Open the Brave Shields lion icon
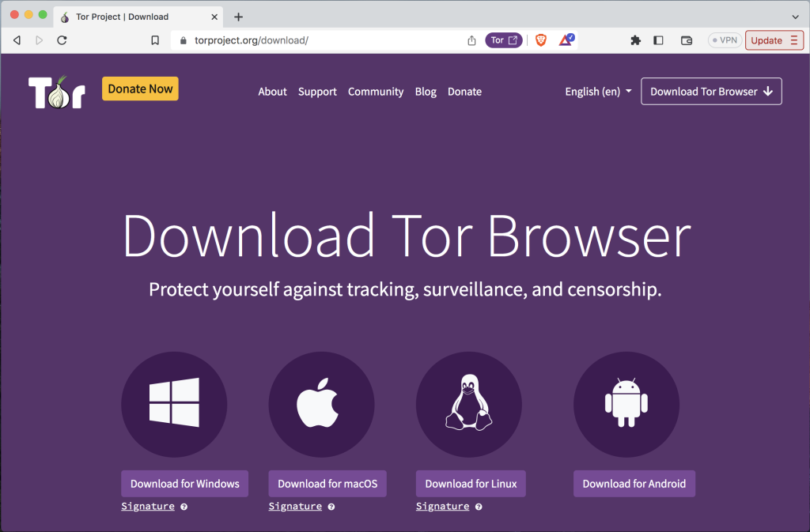The image size is (810, 532). click(x=541, y=40)
